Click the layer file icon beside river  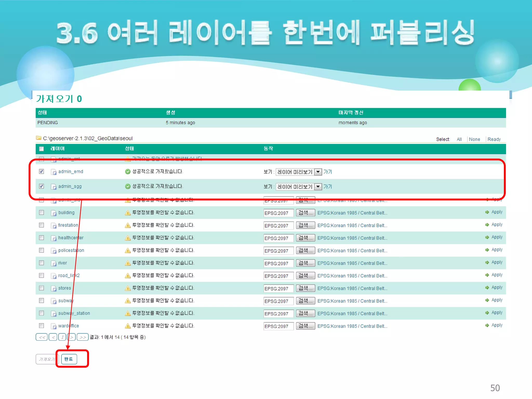[x=54, y=263]
